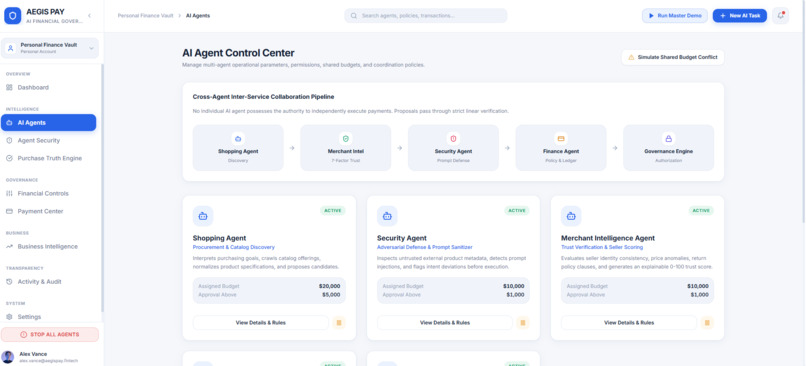The height and width of the screenshot is (366, 806).
Task: Pause the Merchant Intelligence Agent
Action: [707, 323]
